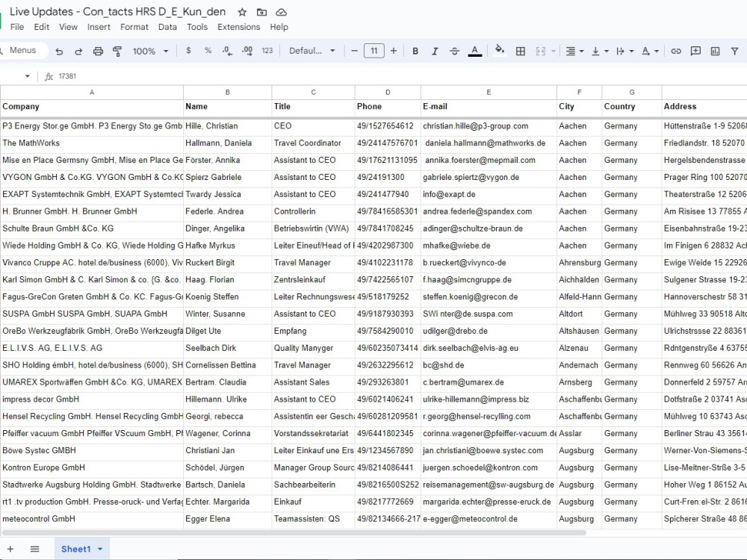Open the View menu
The height and width of the screenshot is (560, 747).
pyautogui.click(x=68, y=27)
